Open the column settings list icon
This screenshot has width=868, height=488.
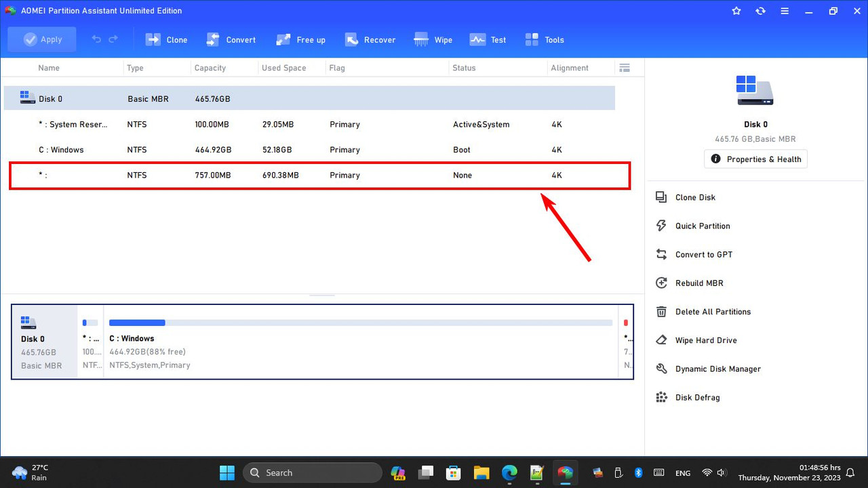click(625, 68)
